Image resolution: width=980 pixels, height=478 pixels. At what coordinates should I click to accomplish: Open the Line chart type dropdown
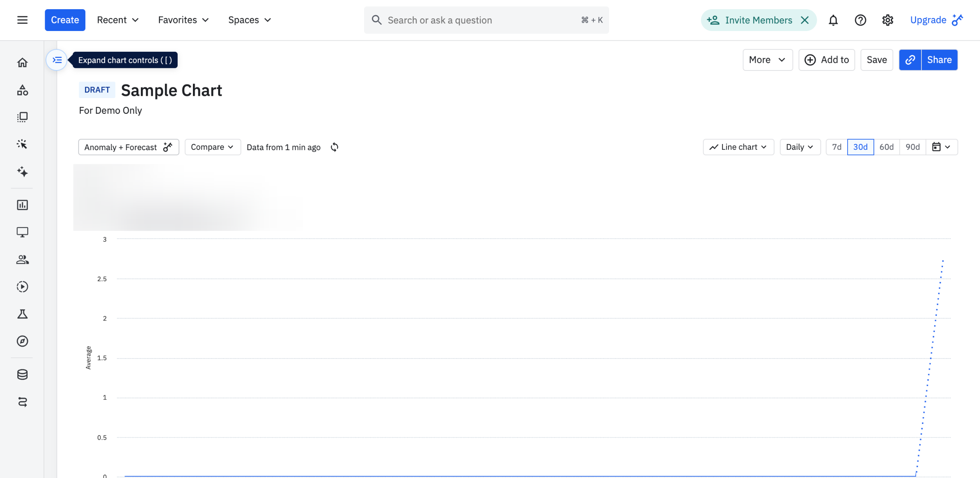(x=738, y=147)
